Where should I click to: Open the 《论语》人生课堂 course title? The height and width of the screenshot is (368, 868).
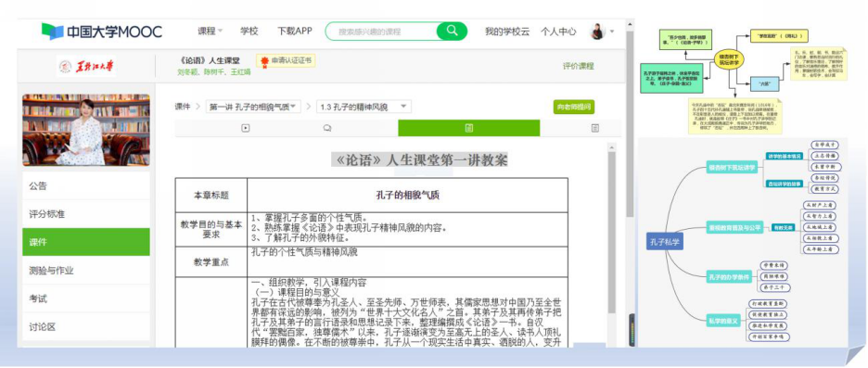[x=210, y=60]
